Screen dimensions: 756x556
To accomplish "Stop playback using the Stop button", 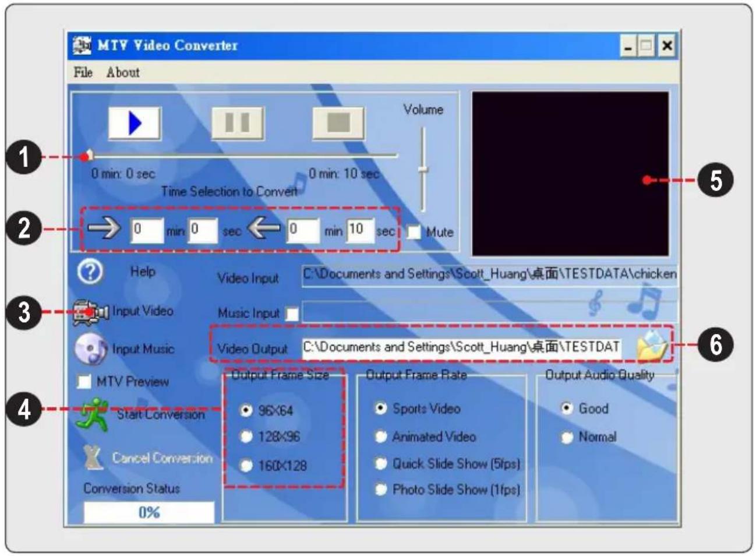I will tap(338, 123).
